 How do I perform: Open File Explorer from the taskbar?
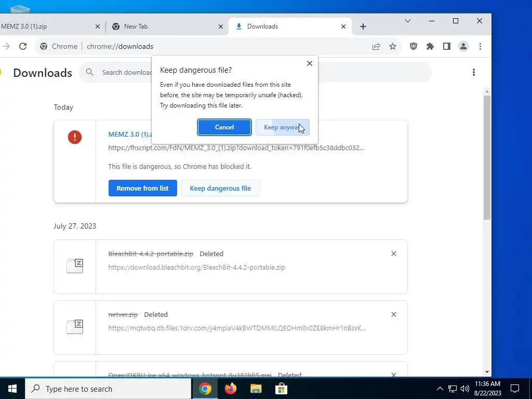pyautogui.click(x=256, y=389)
